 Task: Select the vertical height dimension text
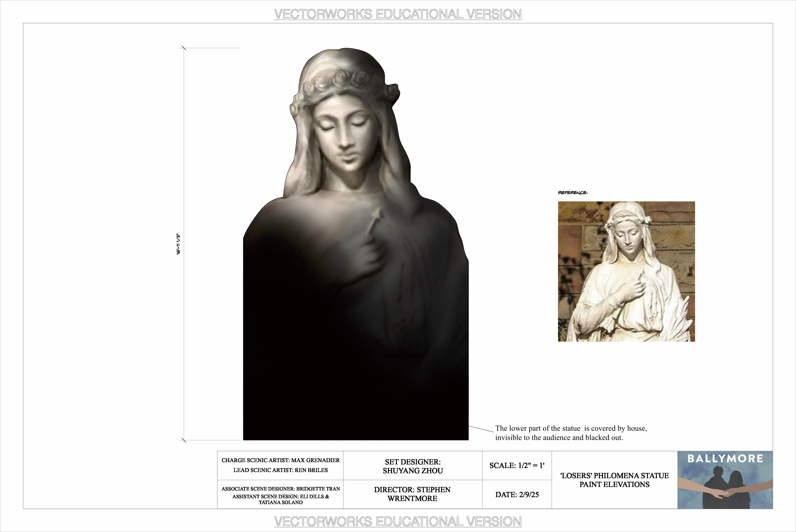pyautogui.click(x=178, y=244)
